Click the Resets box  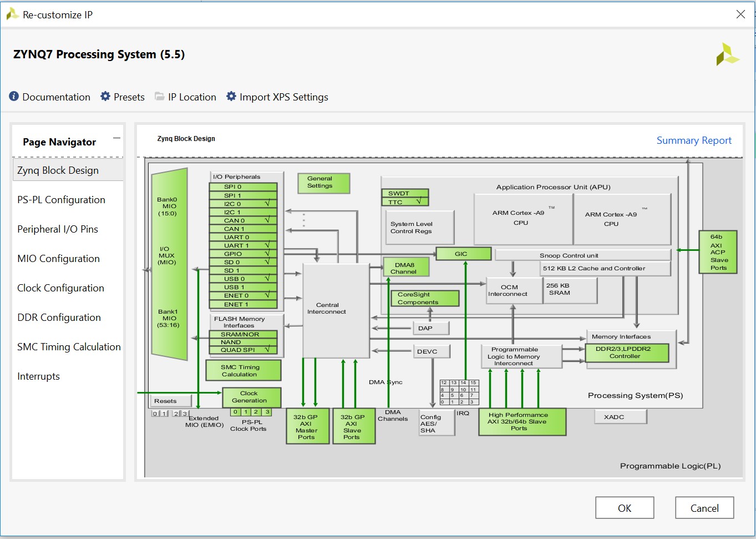171,401
